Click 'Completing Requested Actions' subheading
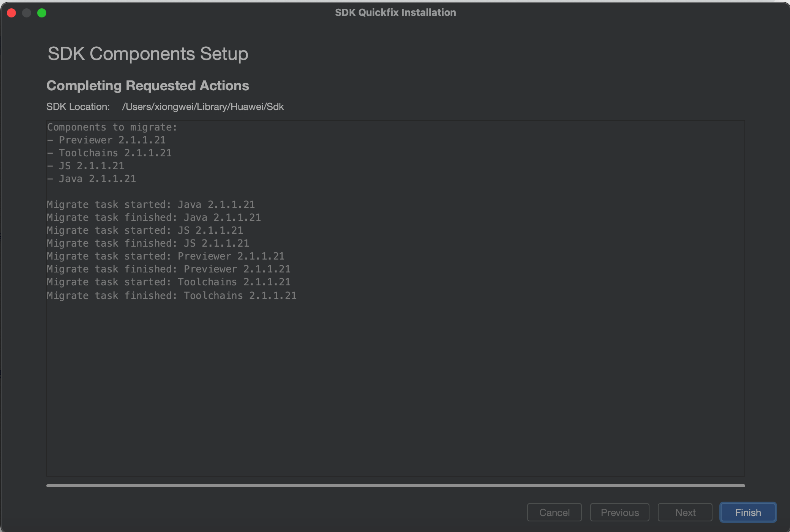The image size is (790, 532). 148,85
